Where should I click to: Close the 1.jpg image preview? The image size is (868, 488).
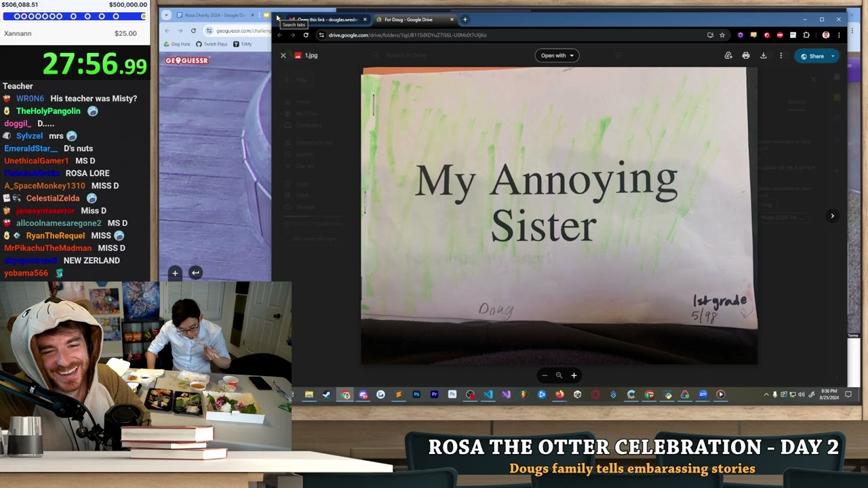point(283,56)
